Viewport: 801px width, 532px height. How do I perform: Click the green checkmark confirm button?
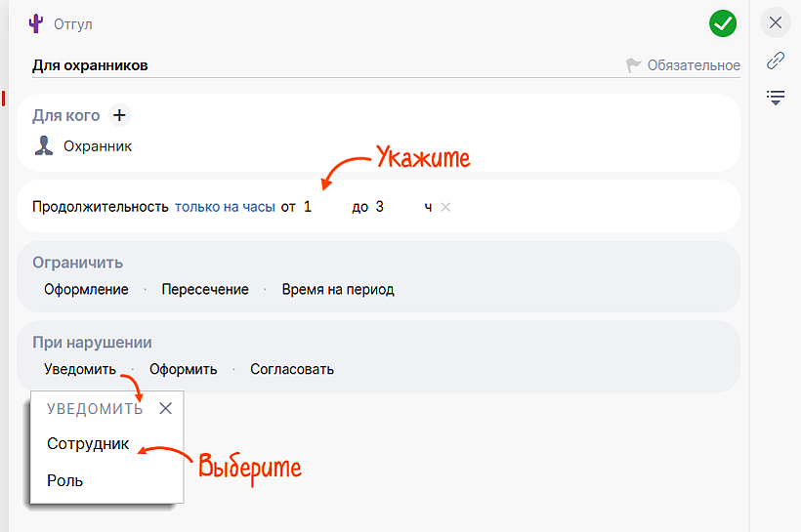click(723, 23)
